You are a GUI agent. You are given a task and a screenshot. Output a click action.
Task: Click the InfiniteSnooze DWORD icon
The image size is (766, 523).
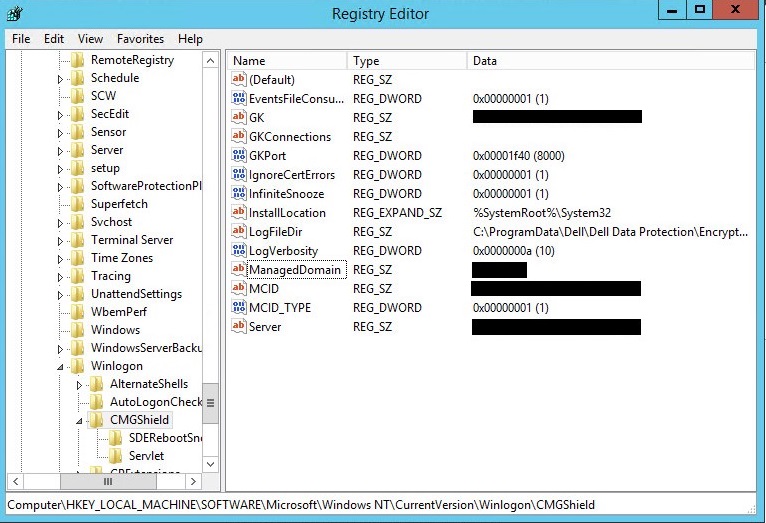click(x=238, y=193)
